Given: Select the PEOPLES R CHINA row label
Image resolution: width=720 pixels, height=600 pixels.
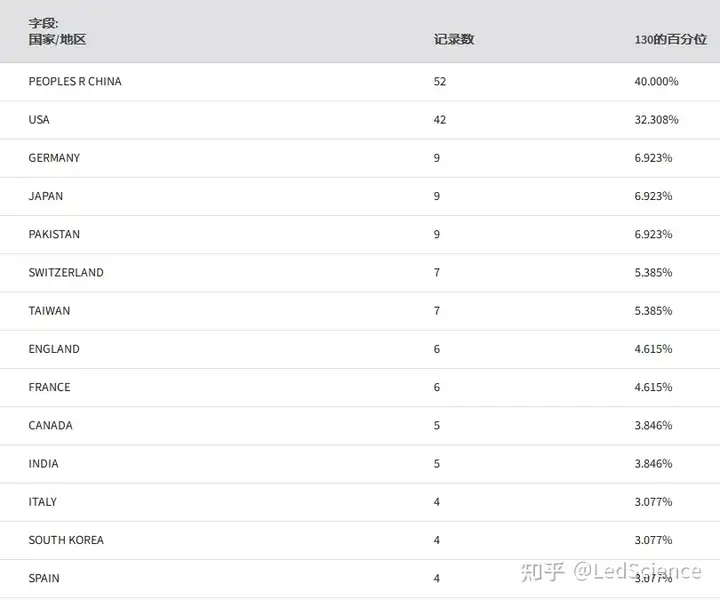Looking at the screenshot, I should 75,81.
